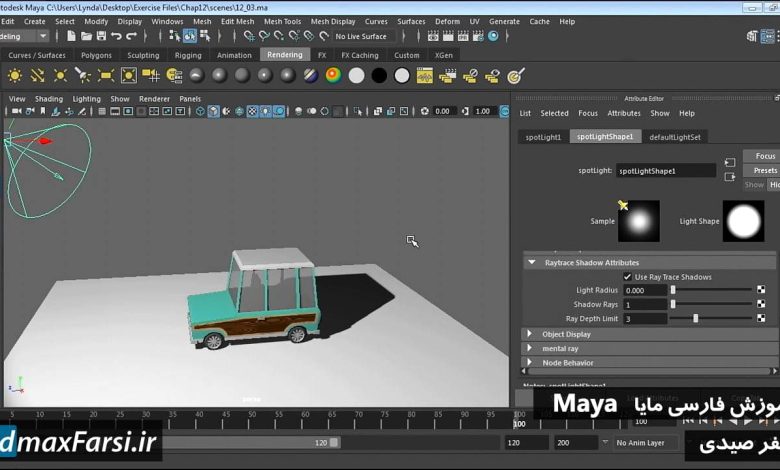780x470 pixels.
Task: Open the Lighting panel menu
Action: pyautogui.click(x=86, y=99)
